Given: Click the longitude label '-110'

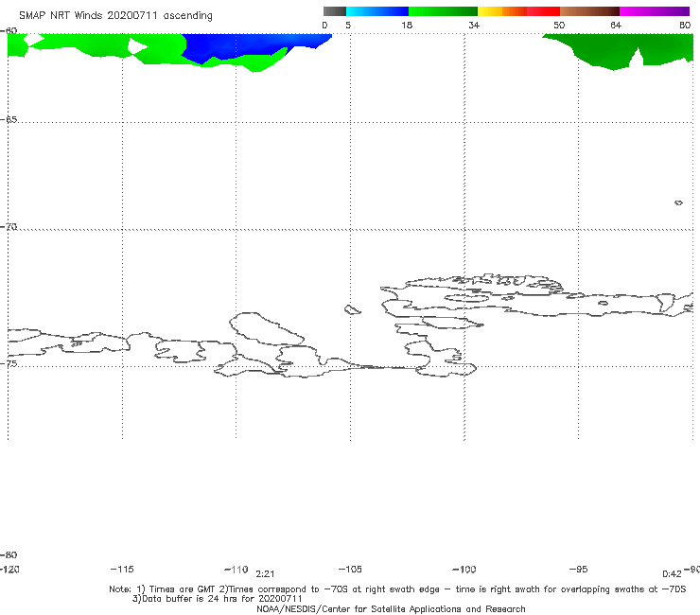Looking at the screenshot, I should 236,570.
